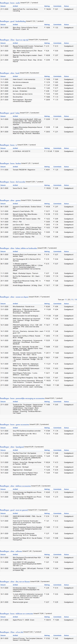Sort audio section by Datum column

(3, 6)
